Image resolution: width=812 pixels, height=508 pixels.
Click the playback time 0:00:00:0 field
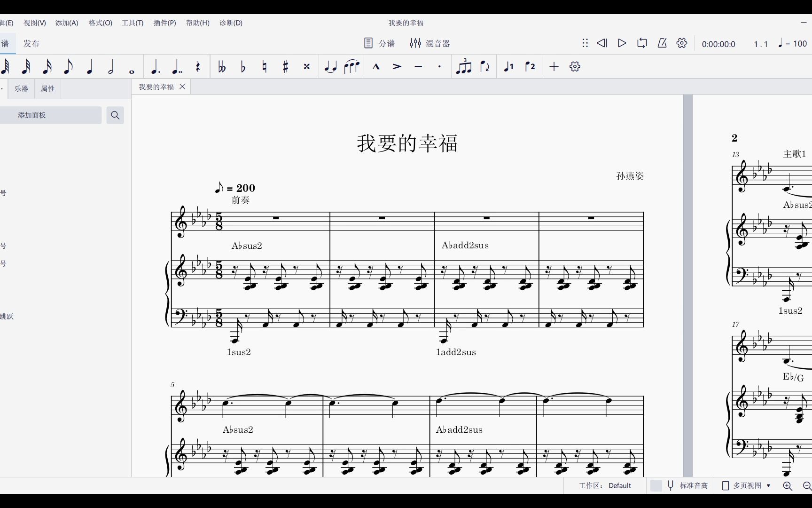point(718,44)
